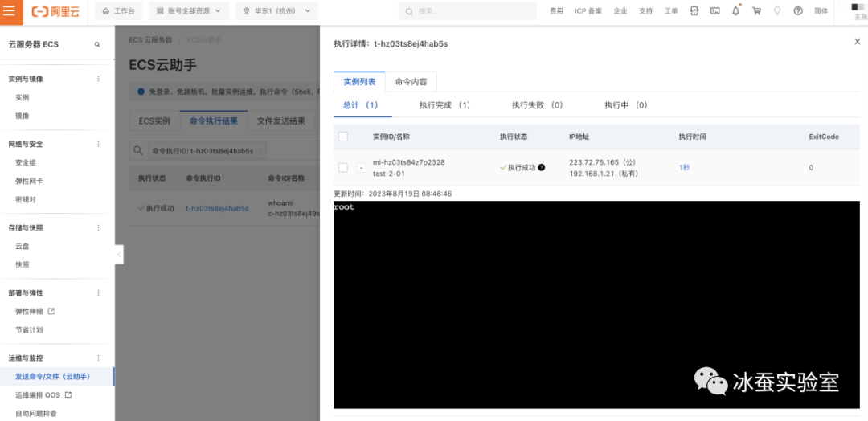Click the top search box
This screenshot has width=868, height=421.
pyautogui.click(x=467, y=11)
